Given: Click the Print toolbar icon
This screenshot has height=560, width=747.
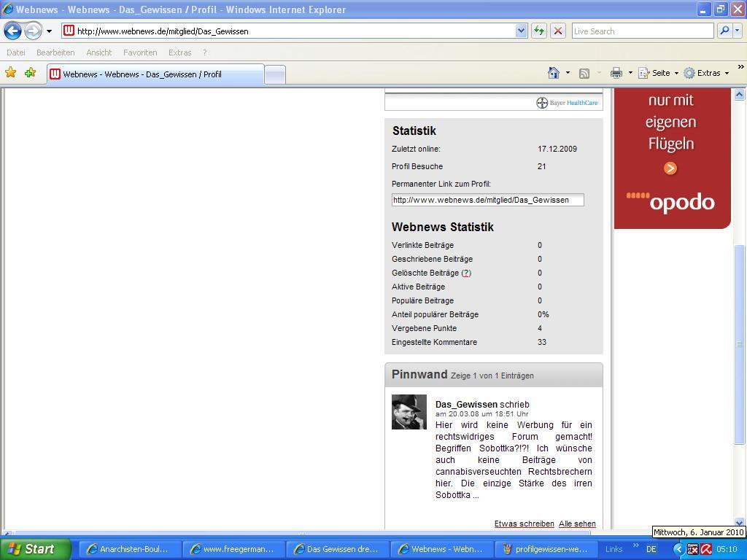Looking at the screenshot, I should 616,73.
